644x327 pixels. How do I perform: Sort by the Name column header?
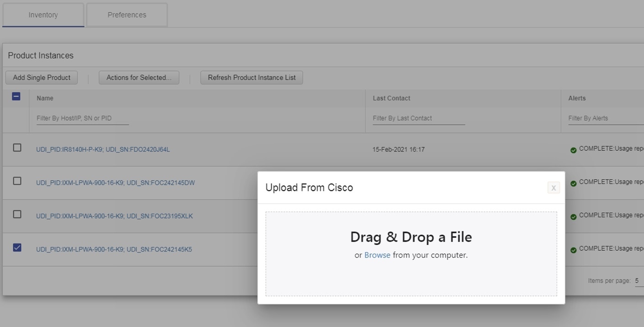pos(45,98)
